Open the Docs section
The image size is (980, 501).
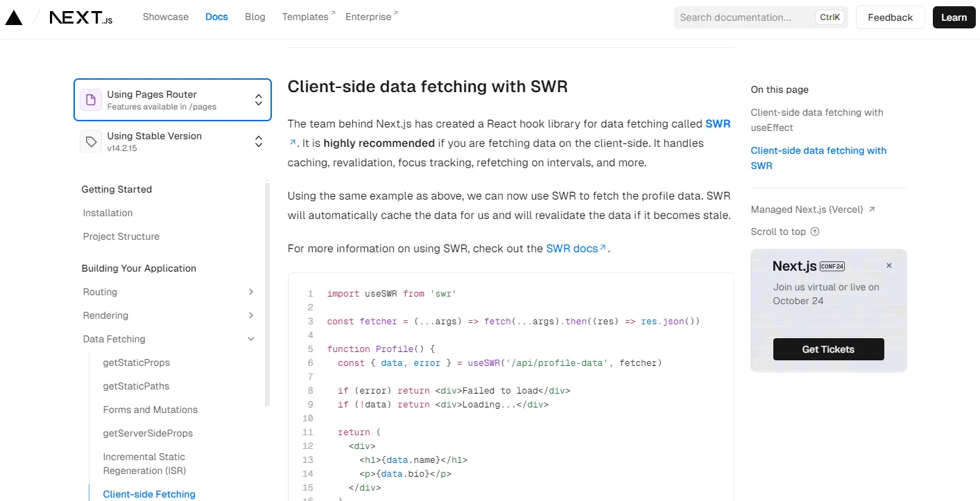216,17
